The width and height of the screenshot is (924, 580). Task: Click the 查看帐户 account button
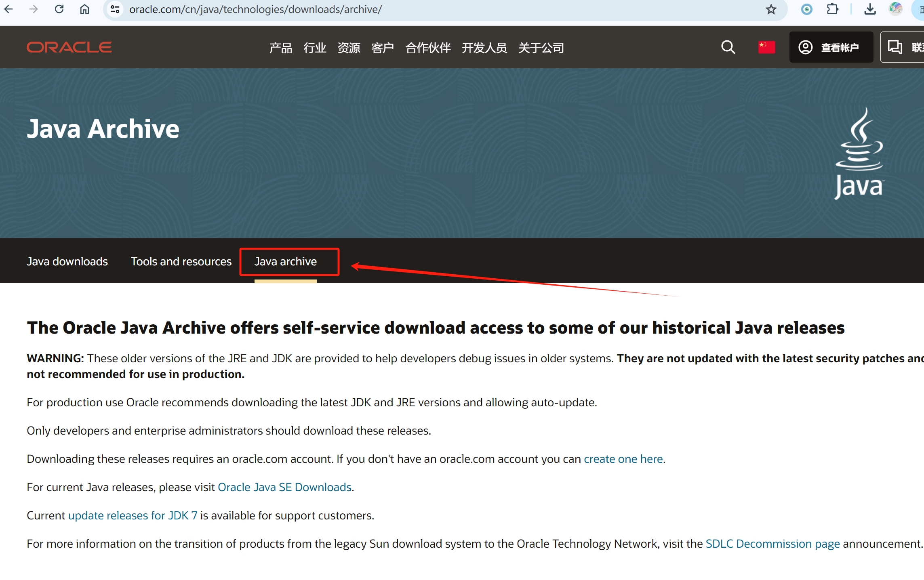[831, 47]
